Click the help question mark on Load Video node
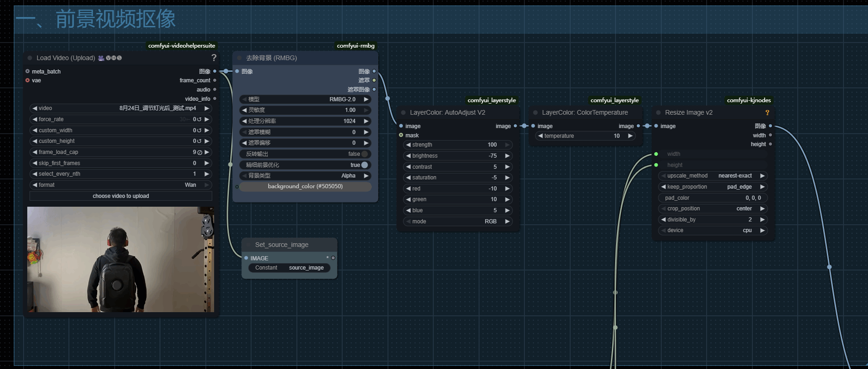 tap(214, 58)
